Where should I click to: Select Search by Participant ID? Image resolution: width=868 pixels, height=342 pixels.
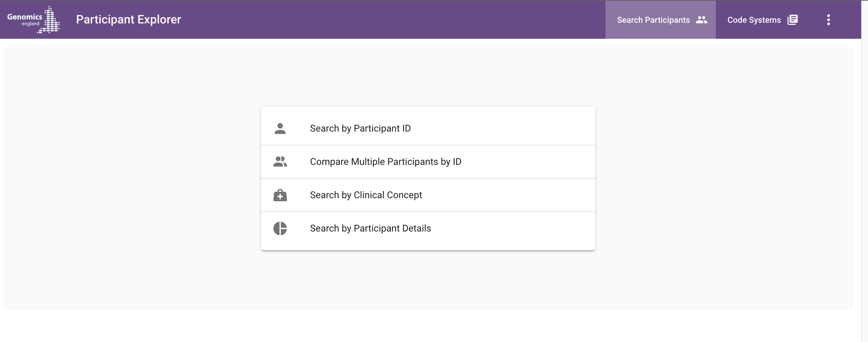360,129
